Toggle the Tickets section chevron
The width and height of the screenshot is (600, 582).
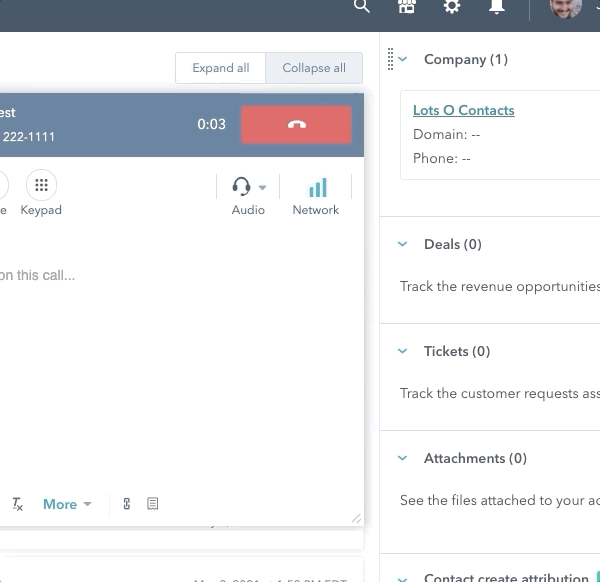coord(403,351)
